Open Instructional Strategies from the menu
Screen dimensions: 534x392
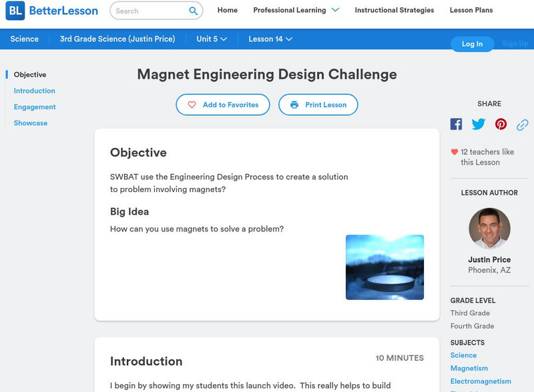393,10
